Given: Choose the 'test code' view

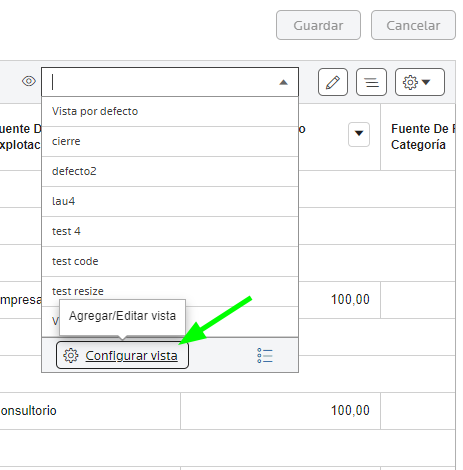Looking at the screenshot, I should (170, 261).
